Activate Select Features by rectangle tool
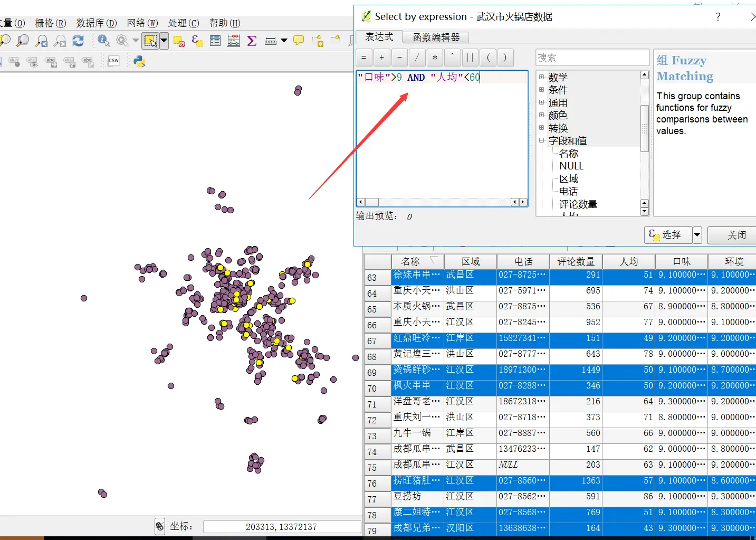756x540 pixels. coord(150,41)
